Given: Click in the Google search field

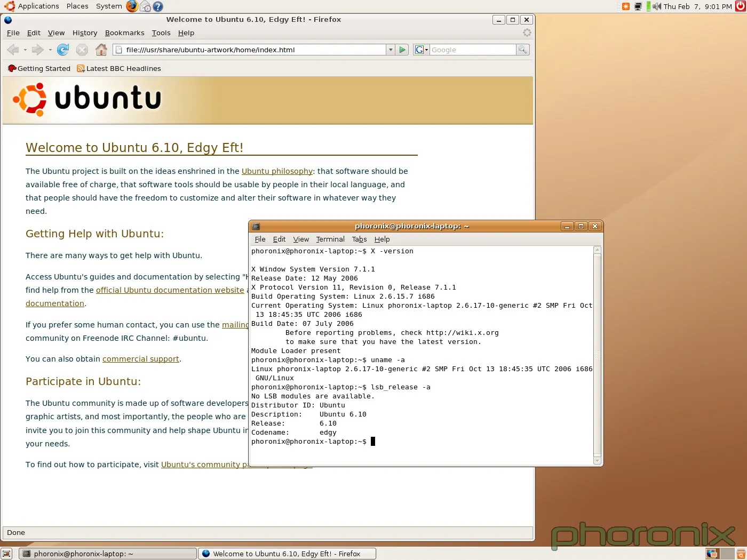Looking at the screenshot, I should (x=473, y=50).
